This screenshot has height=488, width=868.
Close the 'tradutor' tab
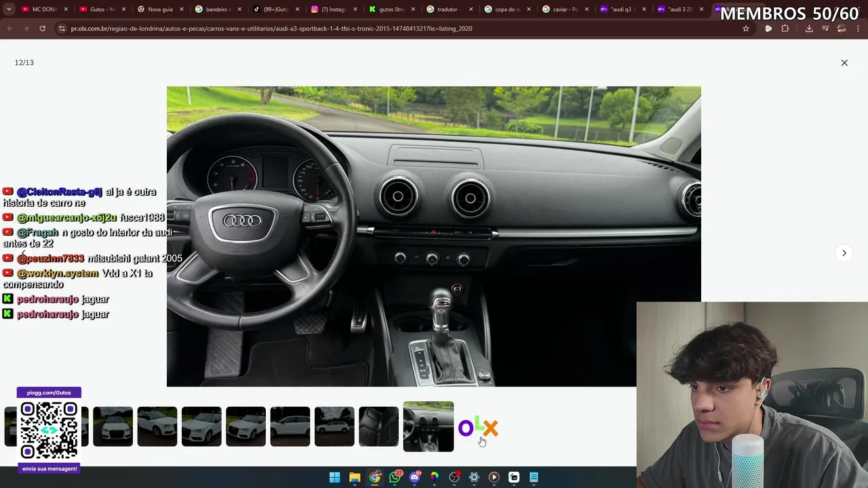(x=471, y=9)
